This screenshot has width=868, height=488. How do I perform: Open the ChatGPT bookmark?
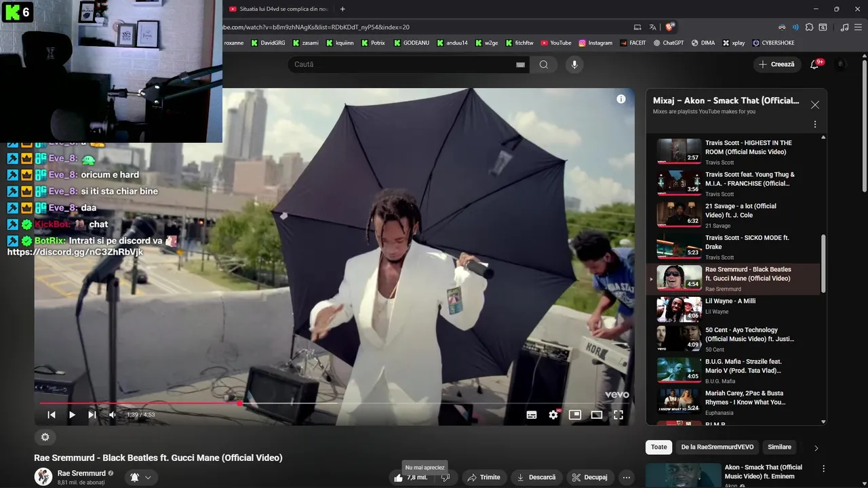669,43
